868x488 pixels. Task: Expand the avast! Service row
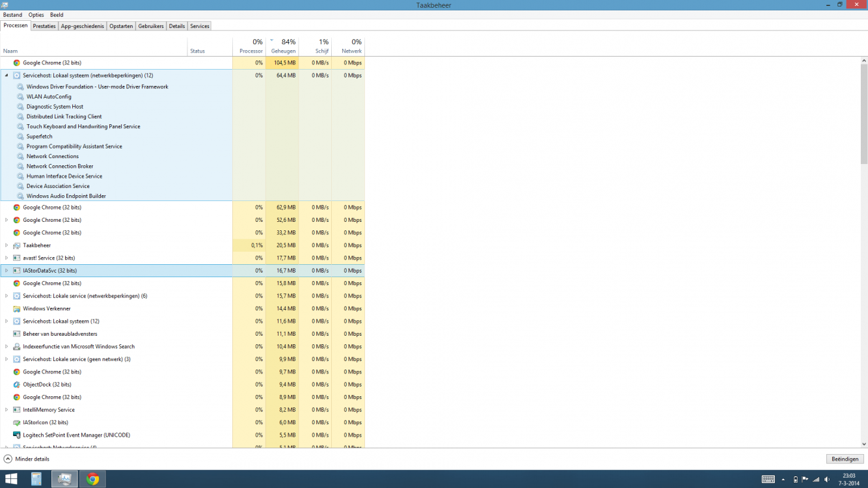point(7,258)
